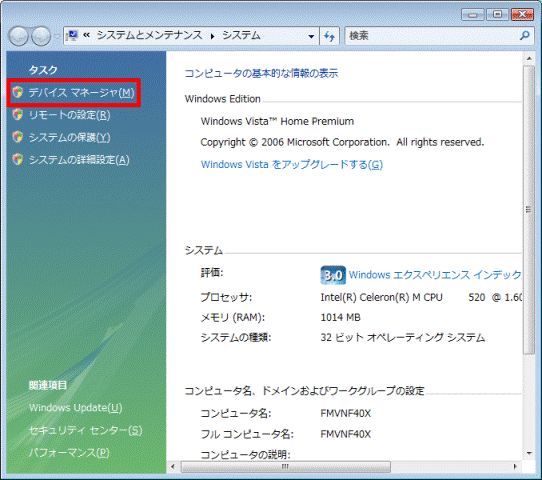542x480 pixels.
Task: Open Windows Update(U) related link
Action: click(76, 408)
